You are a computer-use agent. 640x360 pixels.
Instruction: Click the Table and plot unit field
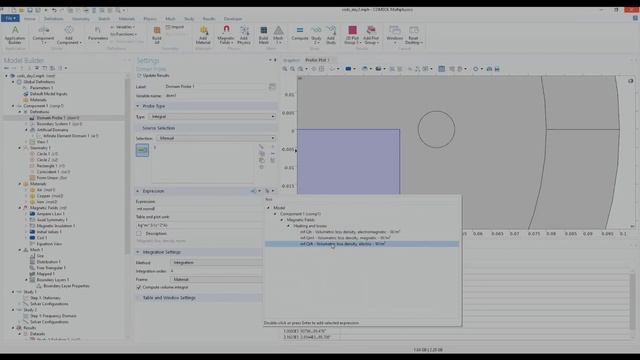[199, 225]
